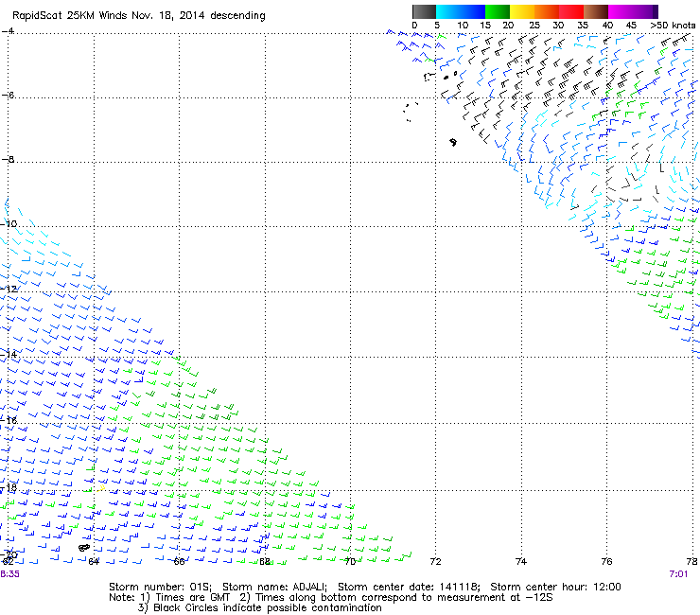The width and height of the screenshot is (700, 615).
Task: Click the 'Storm center hour: 12:00' text
Action: (x=555, y=587)
